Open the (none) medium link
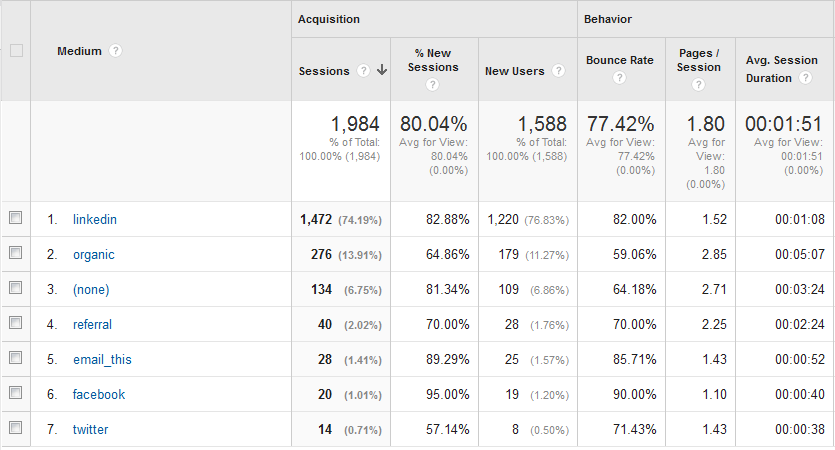Image resolution: width=835 pixels, height=450 pixels. coord(91,290)
